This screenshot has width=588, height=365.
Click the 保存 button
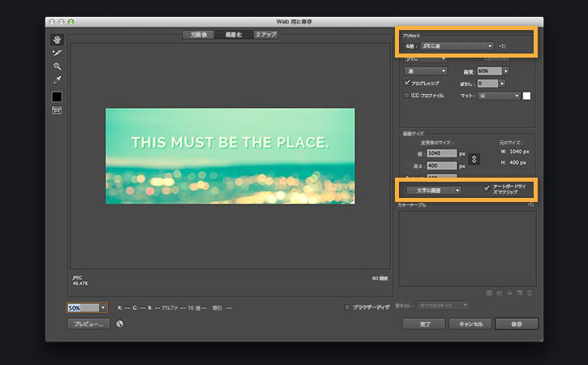[517, 324]
